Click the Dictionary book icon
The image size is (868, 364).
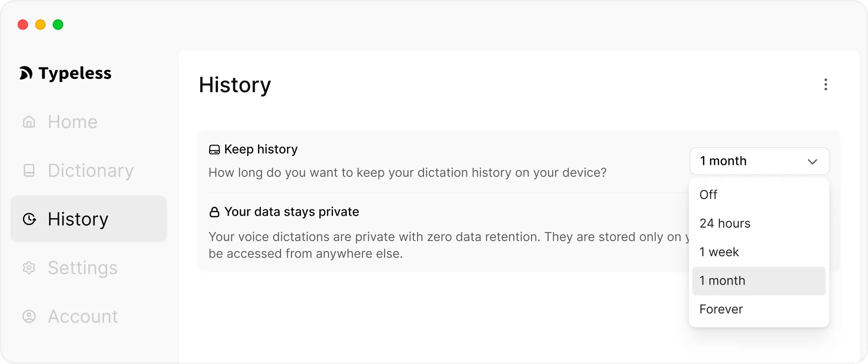pos(29,171)
